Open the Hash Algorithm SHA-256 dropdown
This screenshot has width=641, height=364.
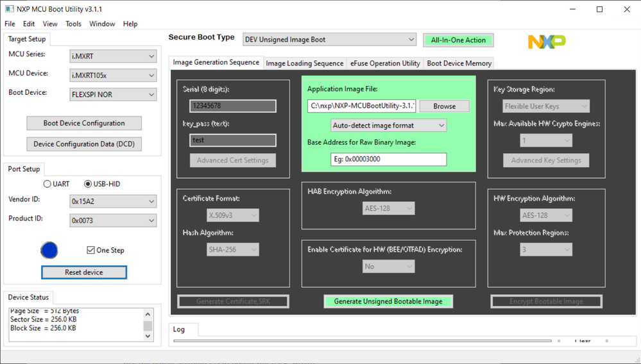coord(233,250)
